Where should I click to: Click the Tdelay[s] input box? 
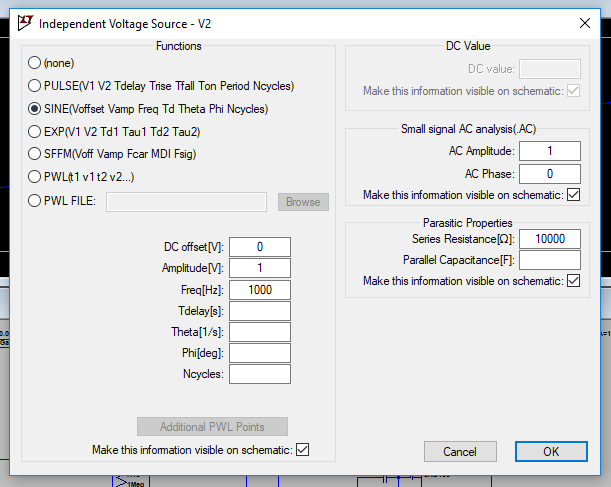tap(260, 311)
